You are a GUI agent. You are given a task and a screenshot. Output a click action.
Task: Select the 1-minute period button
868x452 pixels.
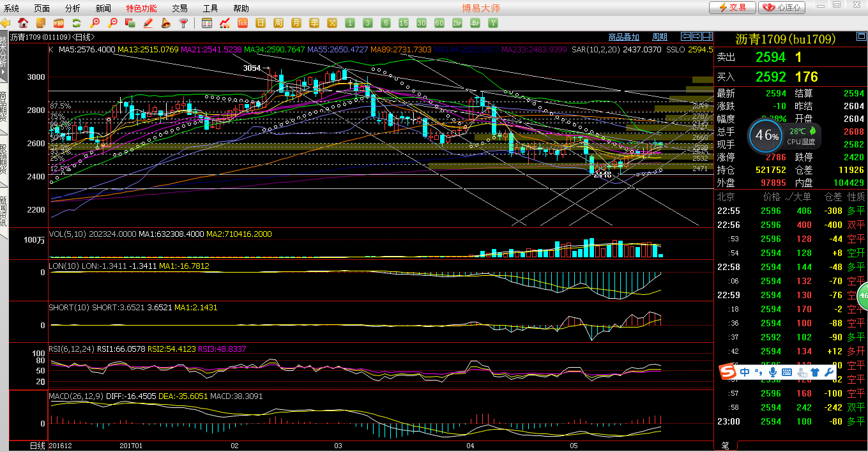point(350,23)
